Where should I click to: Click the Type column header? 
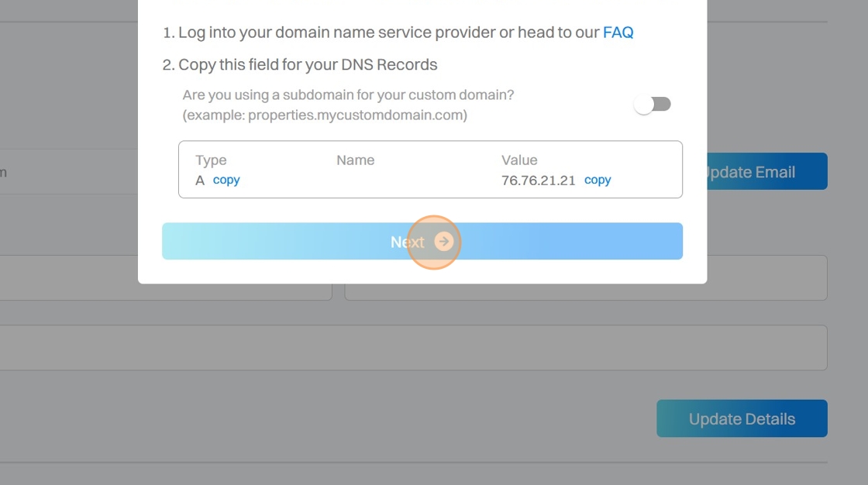(x=211, y=160)
